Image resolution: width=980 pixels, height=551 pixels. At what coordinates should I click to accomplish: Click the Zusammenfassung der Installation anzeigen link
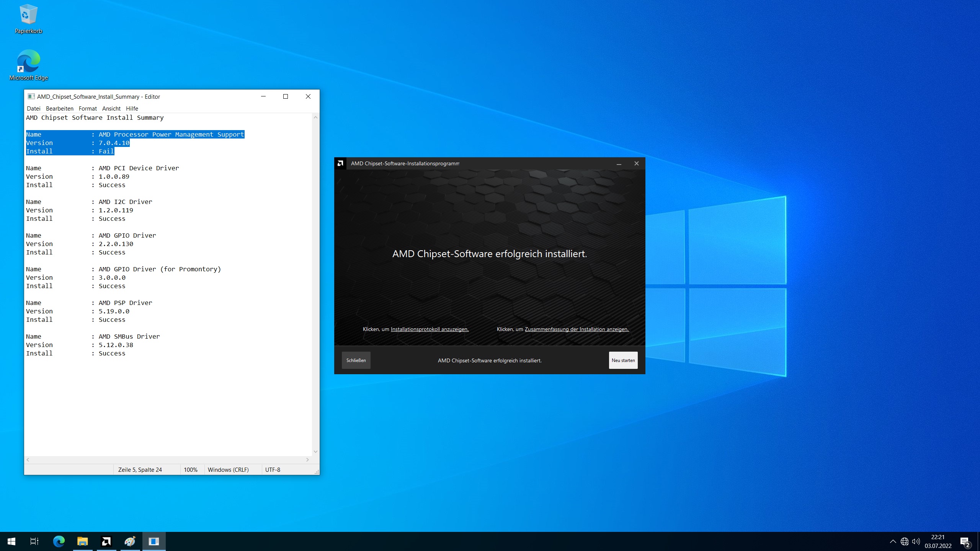577,329
